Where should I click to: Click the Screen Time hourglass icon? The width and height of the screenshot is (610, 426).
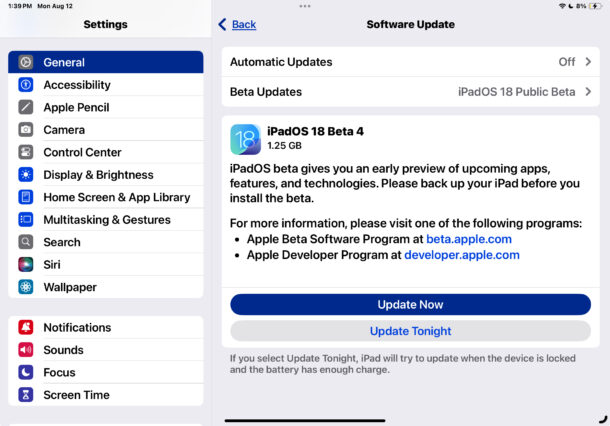click(26, 395)
